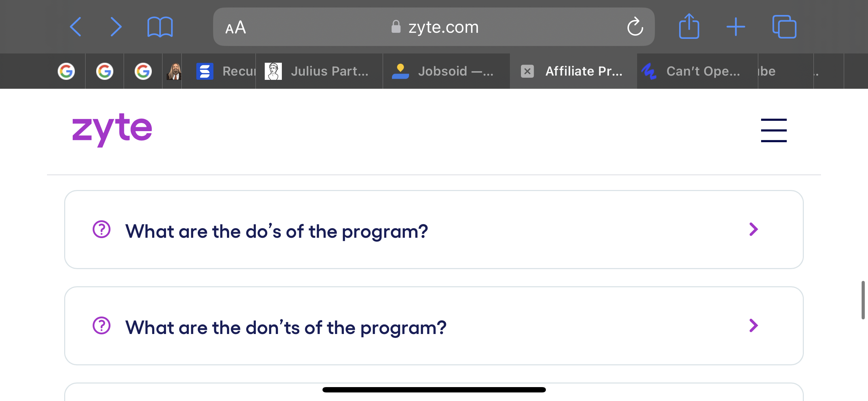Add a new tab with plus icon
This screenshot has height=401, width=868.
click(736, 27)
